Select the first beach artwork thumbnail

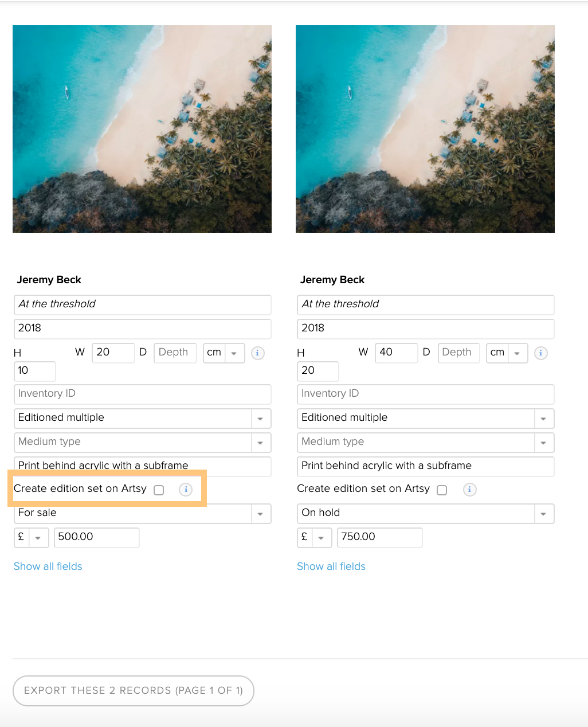142,129
